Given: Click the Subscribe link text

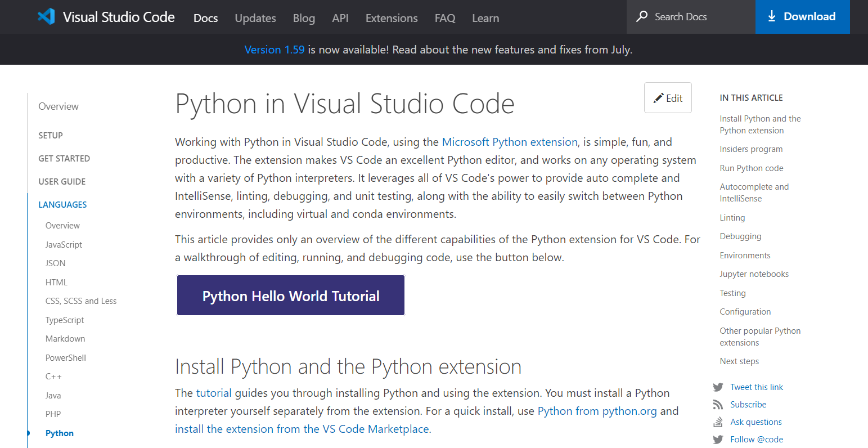Looking at the screenshot, I should coord(748,405).
